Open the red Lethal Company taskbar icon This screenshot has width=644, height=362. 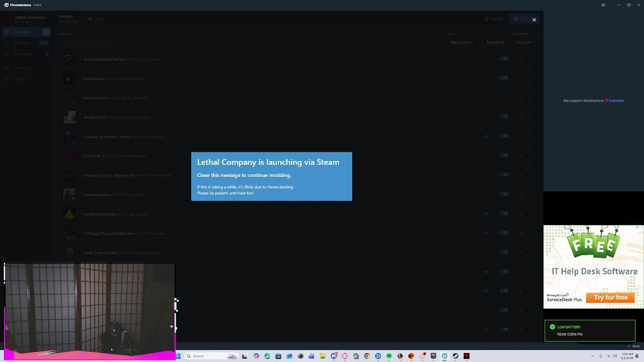click(466, 356)
